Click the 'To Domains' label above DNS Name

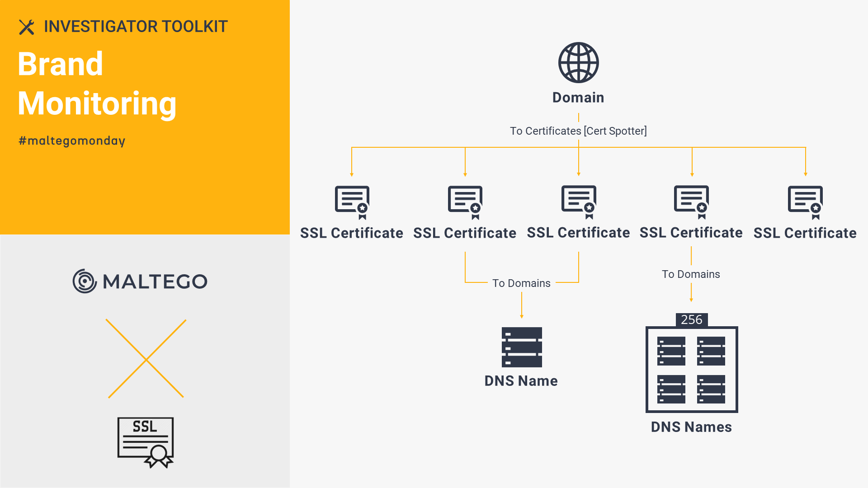(521, 283)
